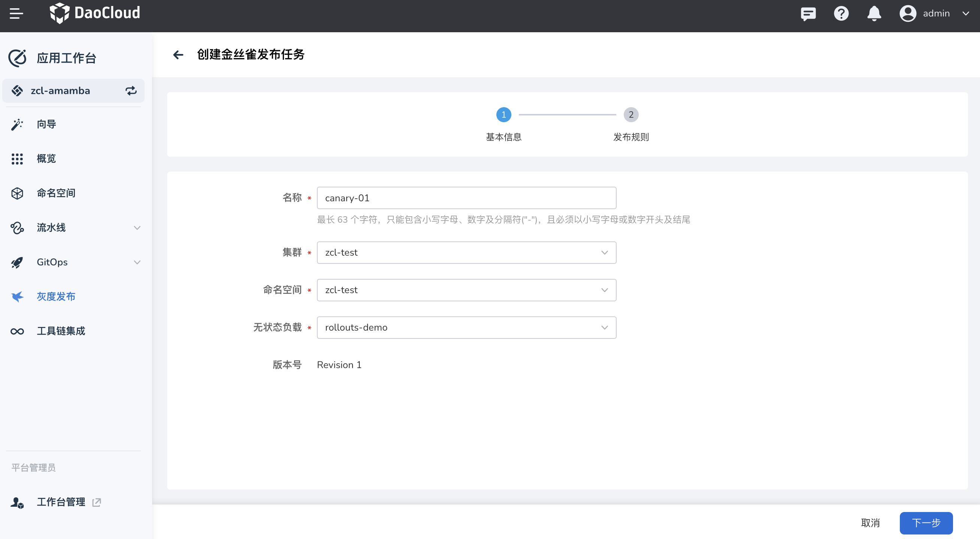Click the cube 命名空间 sidebar icon
The image size is (980, 539).
tap(17, 193)
